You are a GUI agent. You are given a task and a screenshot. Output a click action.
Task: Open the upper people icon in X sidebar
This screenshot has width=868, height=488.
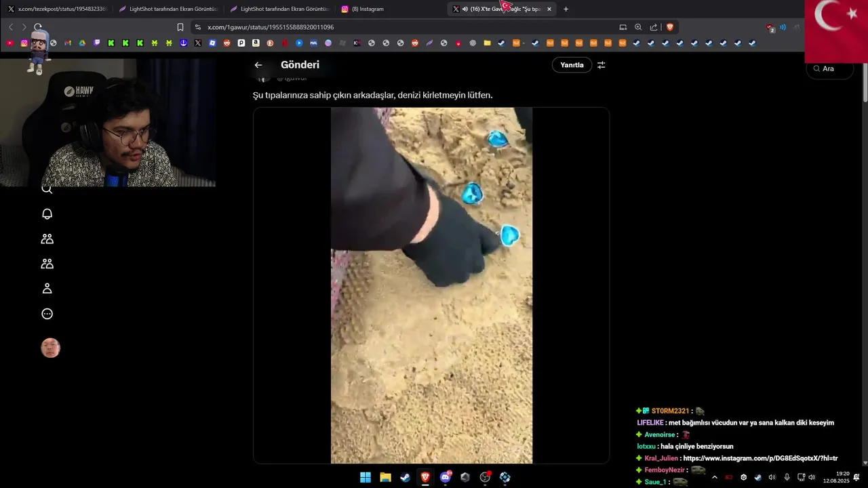(x=47, y=239)
